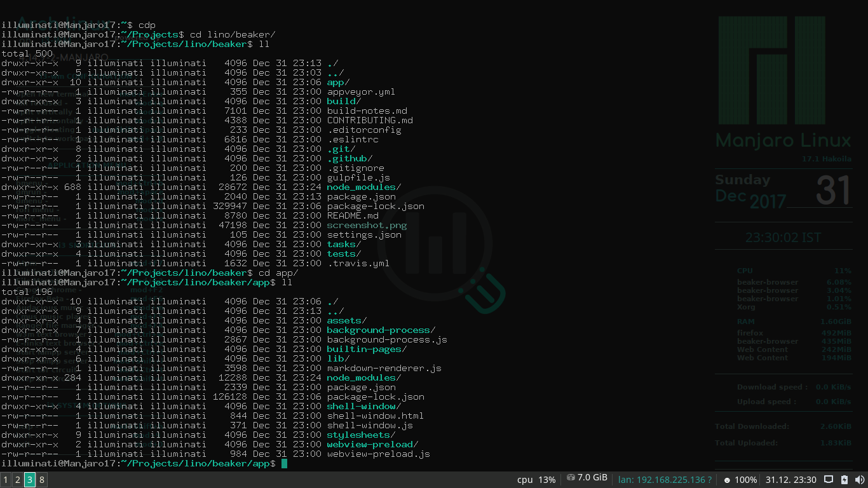
Task: Click the tests/ directory name
Action: pyautogui.click(x=344, y=254)
